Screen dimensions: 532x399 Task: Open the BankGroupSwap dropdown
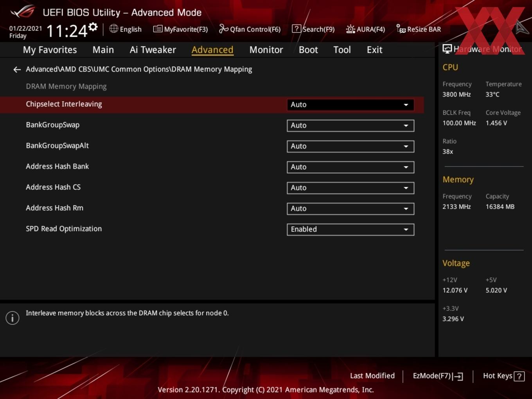(x=350, y=126)
